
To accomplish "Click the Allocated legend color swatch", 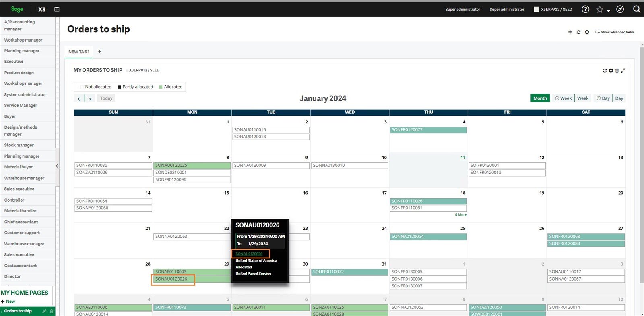I will 161,87.
